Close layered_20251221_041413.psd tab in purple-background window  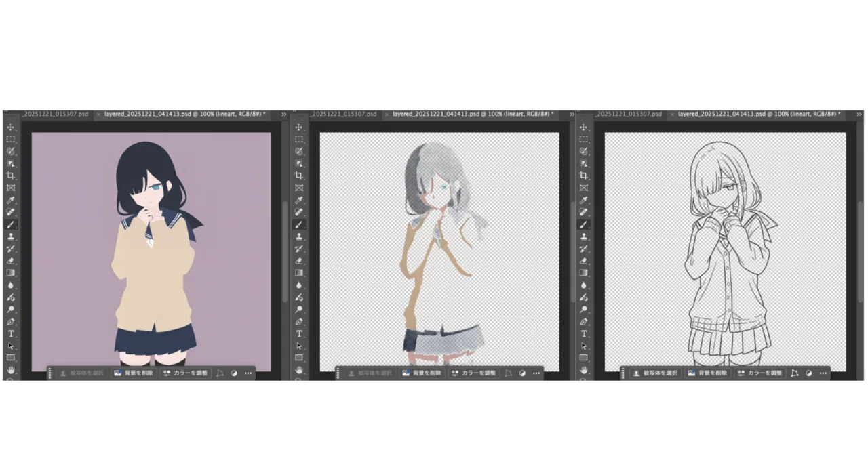[x=98, y=115]
